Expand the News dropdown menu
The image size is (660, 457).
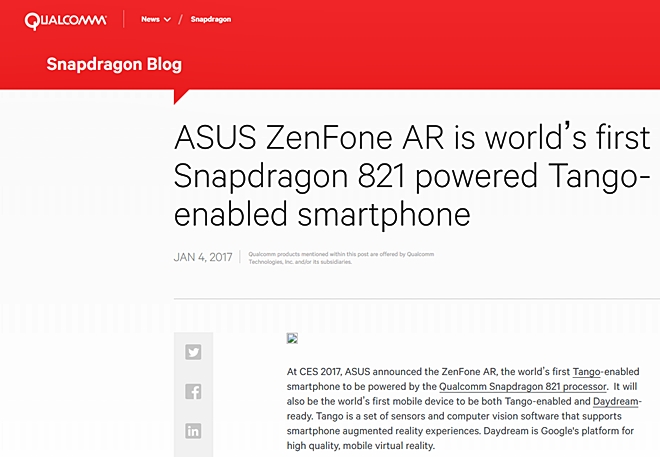click(x=156, y=19)
